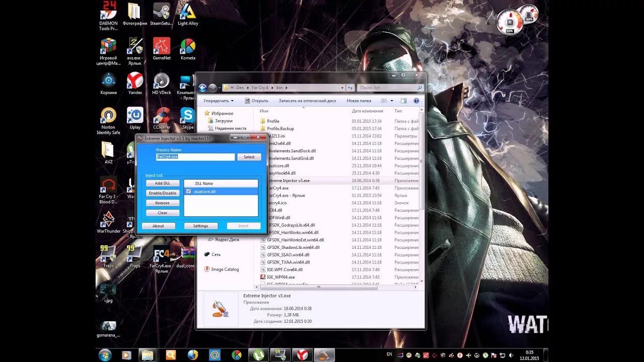Click the EN language indicator in tray
The height and width of the screenshot is (362, 644).
tap(389, 354)
